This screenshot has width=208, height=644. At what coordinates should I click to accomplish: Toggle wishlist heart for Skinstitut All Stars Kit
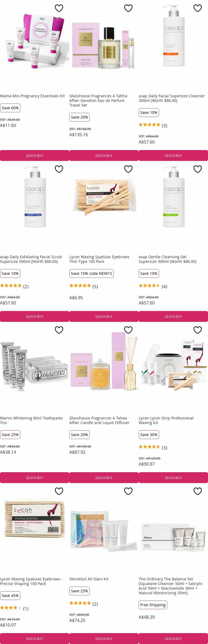[x=128, y=491]
